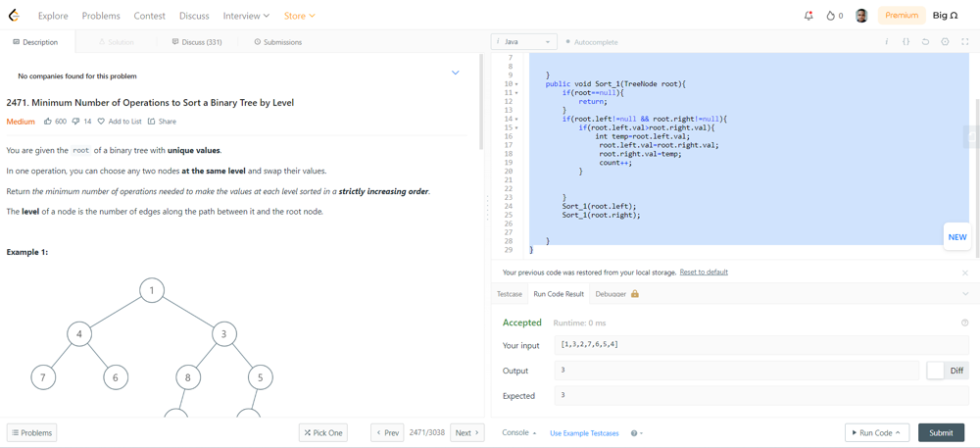Open the editor settings icon

click(945, 42)
